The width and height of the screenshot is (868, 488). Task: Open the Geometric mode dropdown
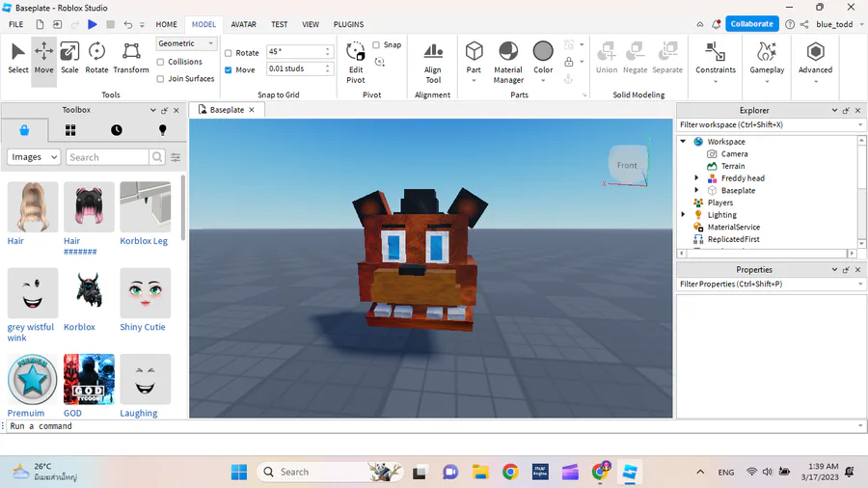pos(186,43)
